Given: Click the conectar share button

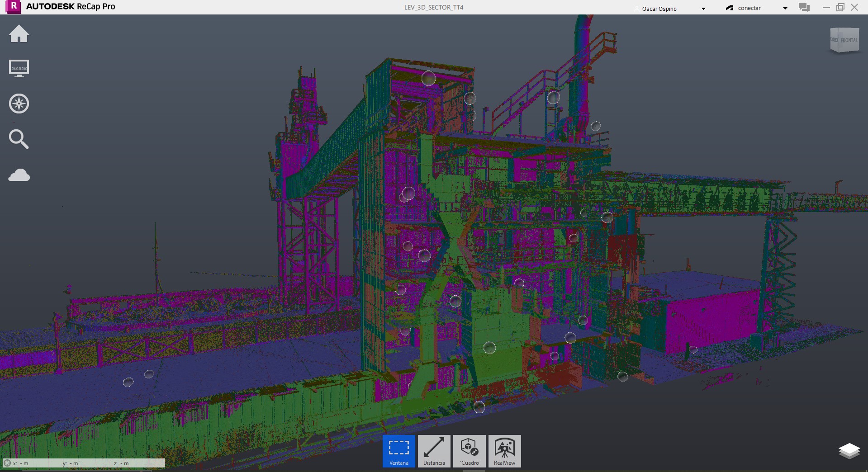Looking at the screenshot, I should (743, 8).
